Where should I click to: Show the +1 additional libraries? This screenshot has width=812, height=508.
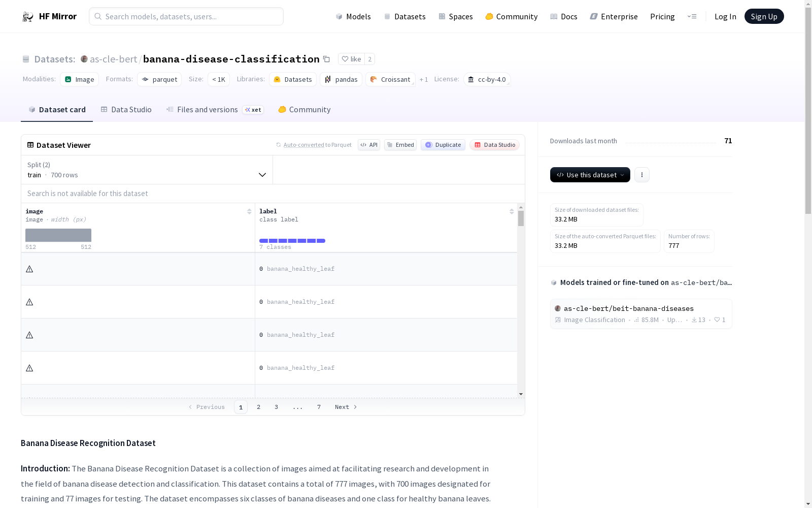click(x=424, y=79)
